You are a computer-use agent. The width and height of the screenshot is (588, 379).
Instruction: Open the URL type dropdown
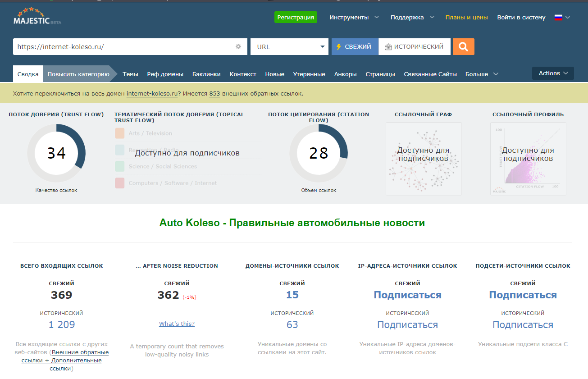pyautogui.click(x=289, y=46)
